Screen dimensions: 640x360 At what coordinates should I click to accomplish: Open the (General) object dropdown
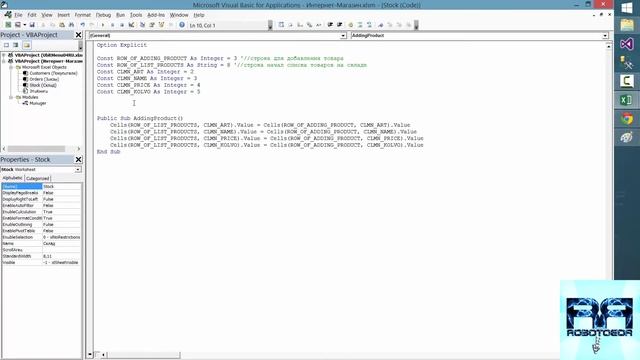pyautogui.click(x=343, y=36)
